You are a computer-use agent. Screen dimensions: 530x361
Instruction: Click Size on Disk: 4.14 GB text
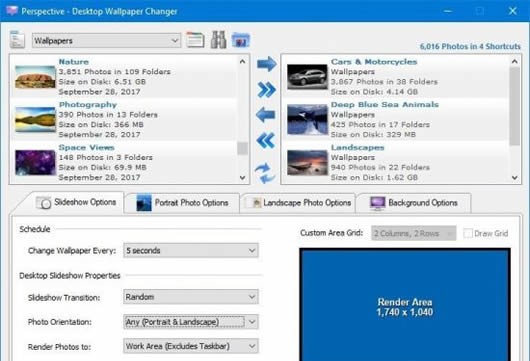coord(374,92)
